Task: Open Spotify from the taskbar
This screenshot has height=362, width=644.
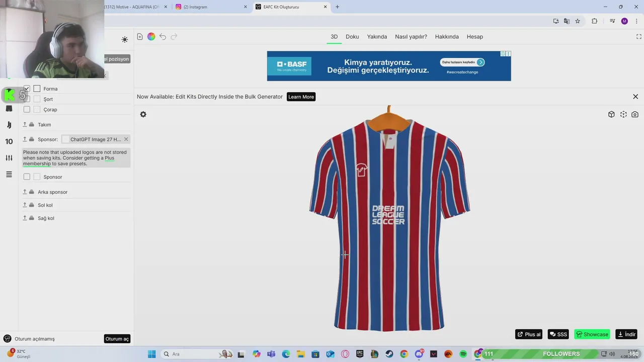Action: click(x=463, y=354)
